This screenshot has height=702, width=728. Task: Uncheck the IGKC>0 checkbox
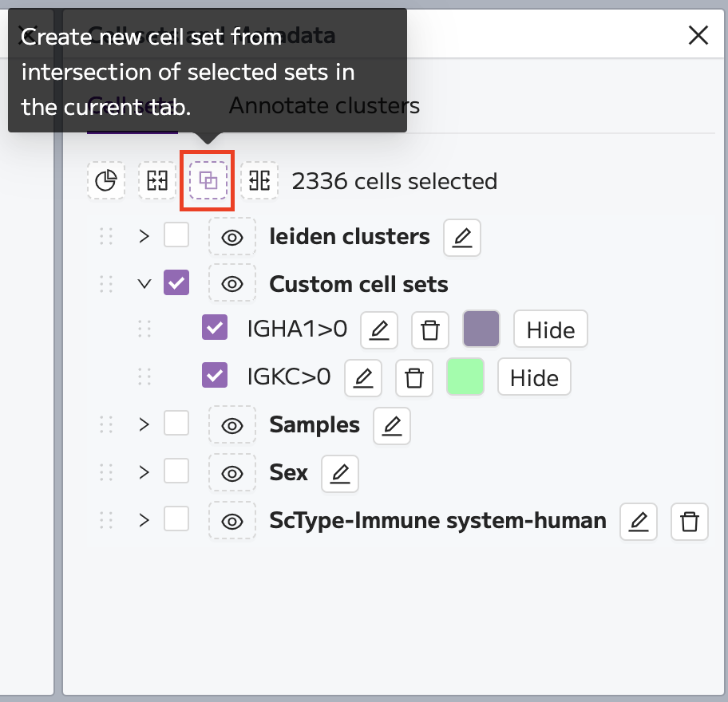(x=215, y=375)
